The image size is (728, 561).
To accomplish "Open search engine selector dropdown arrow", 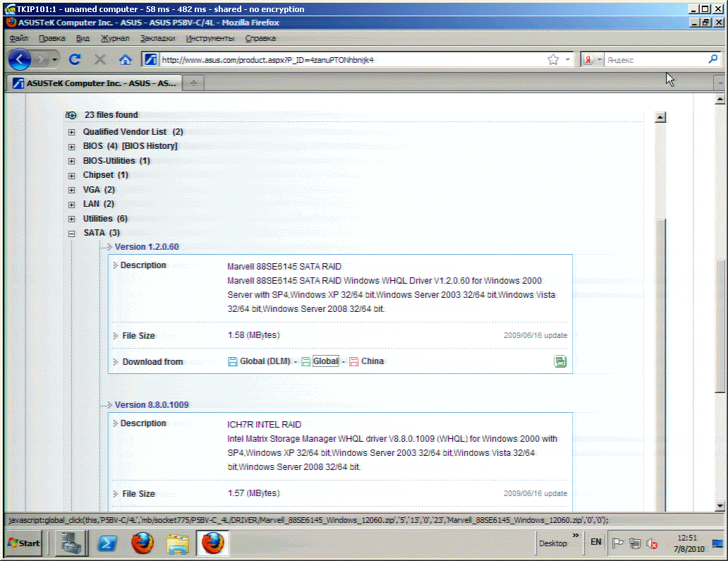I will (599, 59).
